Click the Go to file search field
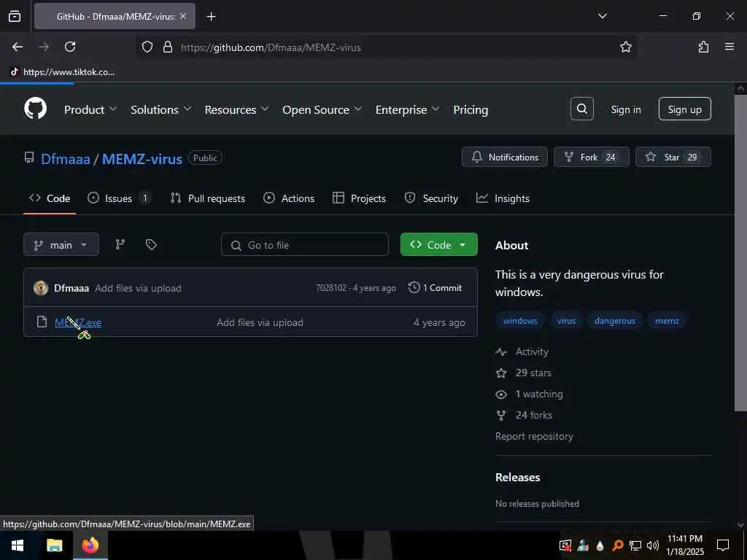This screenshot has height=560, width=747. coord(305,245)
